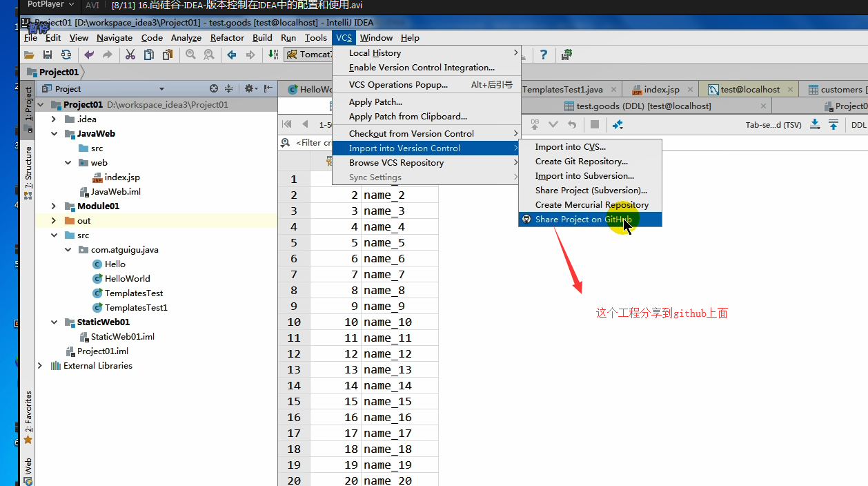The height and width of the screenshot is (486, 868).
Task: Click the row filter criteria field
Action: click(x=314, y=143)
